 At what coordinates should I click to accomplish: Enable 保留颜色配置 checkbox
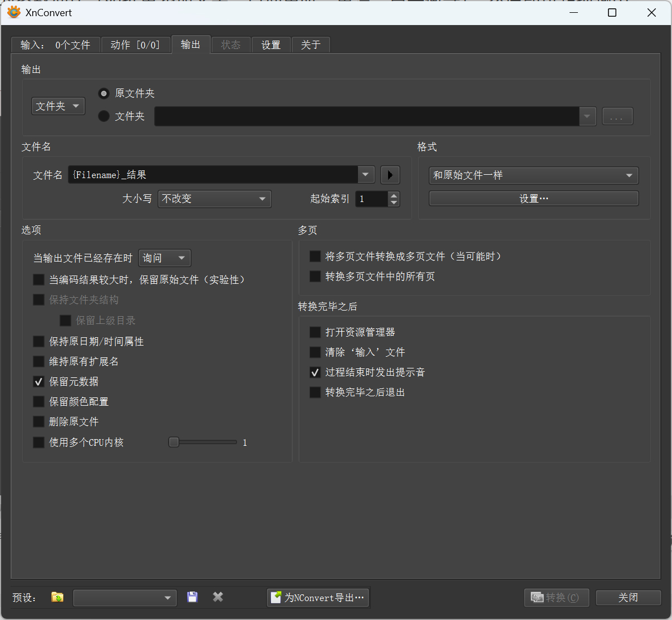click(38, 401)
